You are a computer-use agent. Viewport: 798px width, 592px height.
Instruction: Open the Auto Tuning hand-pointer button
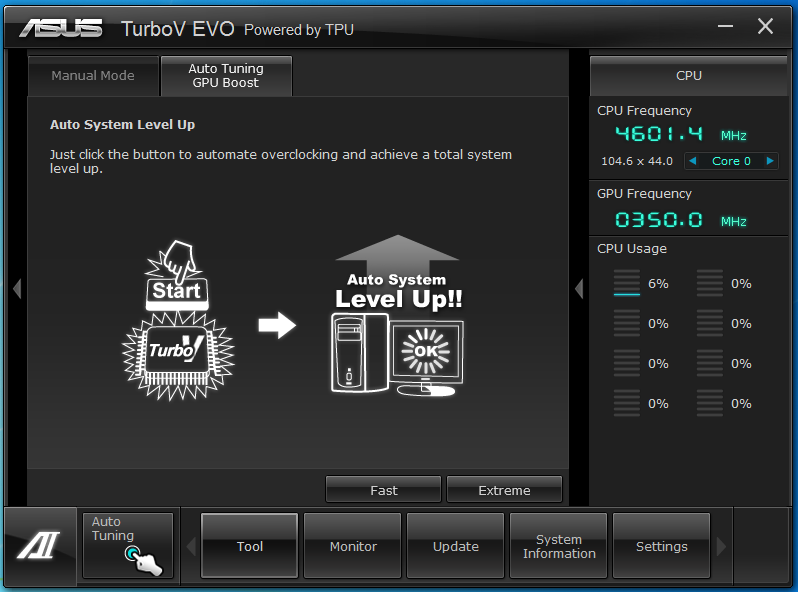(128, 546)
